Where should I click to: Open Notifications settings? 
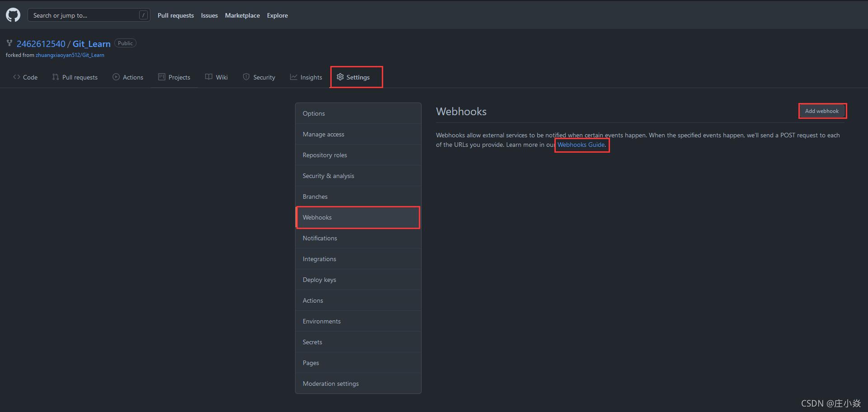click(358, 238)
